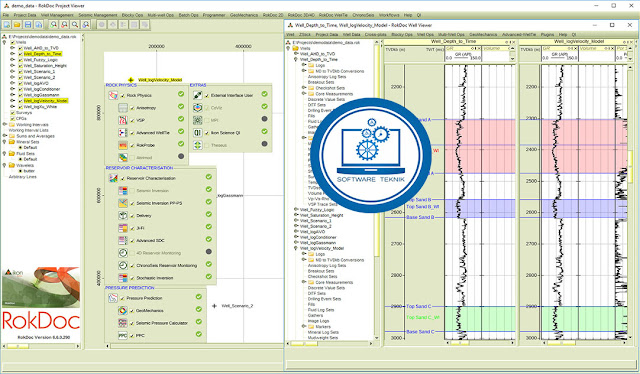This screenshot has height=374, width=640.
Task: Click the Well_Depth_to_Time panel header
Action: tap(450, 42)
